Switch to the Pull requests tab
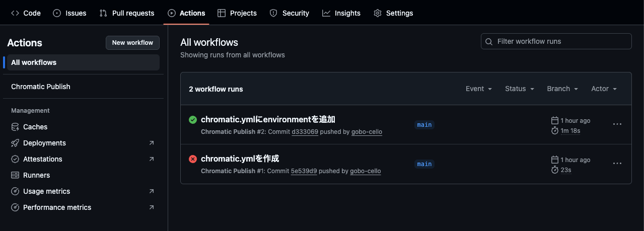The image size is (644, 231). (127, 13)
